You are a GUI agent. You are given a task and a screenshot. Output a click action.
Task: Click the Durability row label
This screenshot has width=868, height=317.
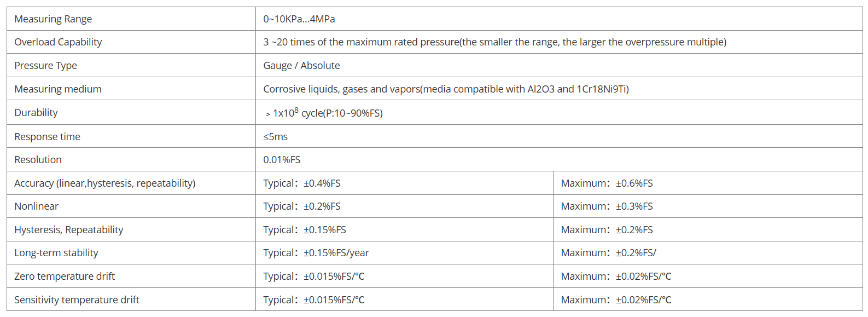tap(36, 112)
